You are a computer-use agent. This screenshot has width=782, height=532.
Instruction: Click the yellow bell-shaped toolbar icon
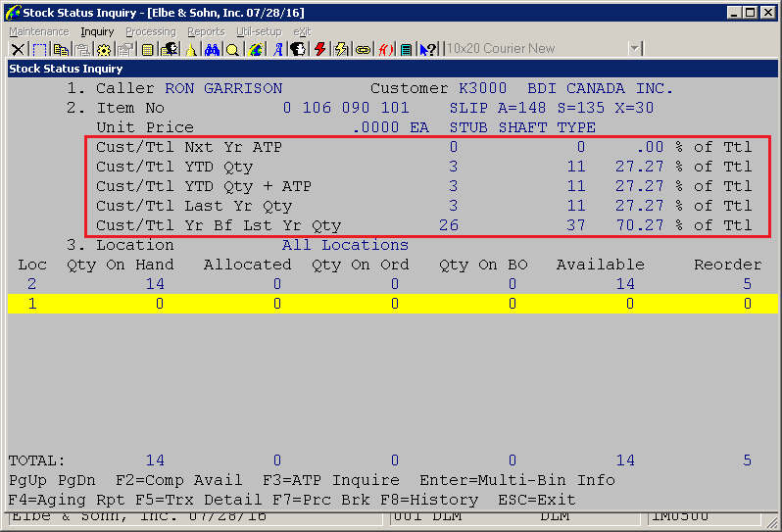click(x=191, y=49)
